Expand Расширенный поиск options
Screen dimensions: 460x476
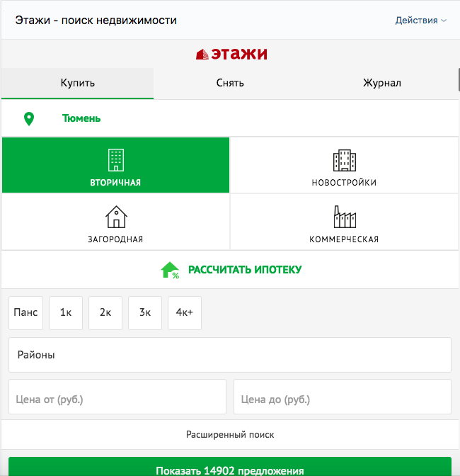click(x=230, y=435)
